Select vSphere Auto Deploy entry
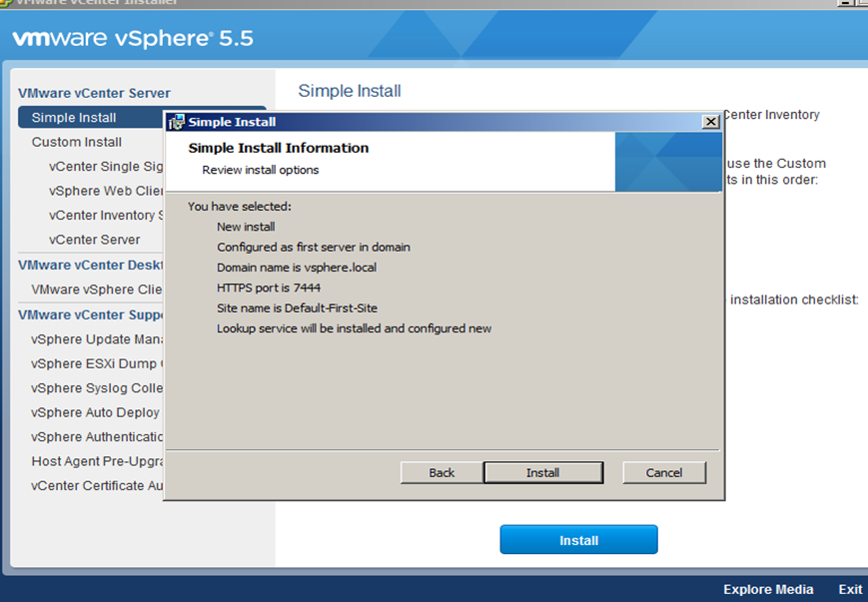Screen dimensions: 868x602 95,411
